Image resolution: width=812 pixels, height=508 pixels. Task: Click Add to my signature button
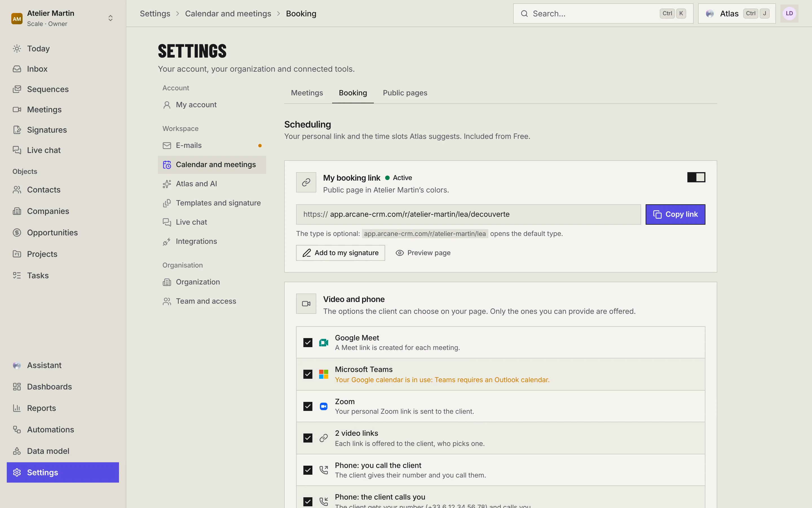pos(340,253)
